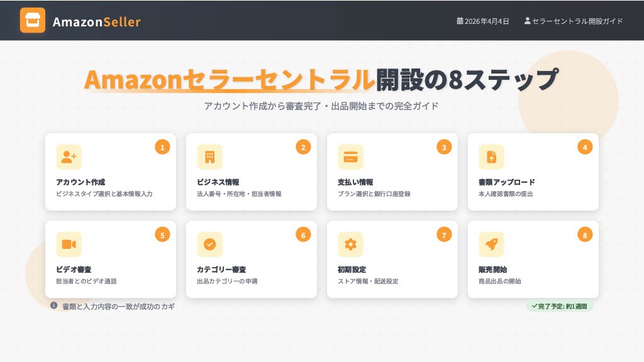Click the rocket icon in 販売開始 card
Image resolution: width=644 pixels, height=362 pixels.
pos(491,244)
